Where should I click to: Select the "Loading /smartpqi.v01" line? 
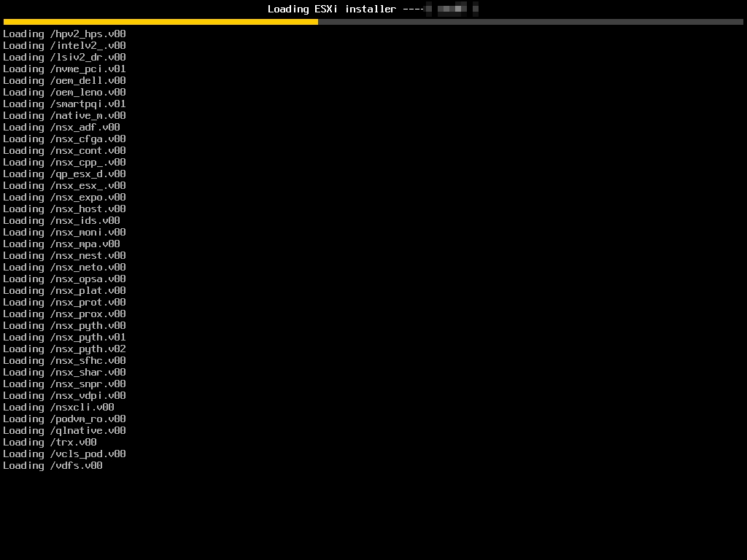point(64,104)
